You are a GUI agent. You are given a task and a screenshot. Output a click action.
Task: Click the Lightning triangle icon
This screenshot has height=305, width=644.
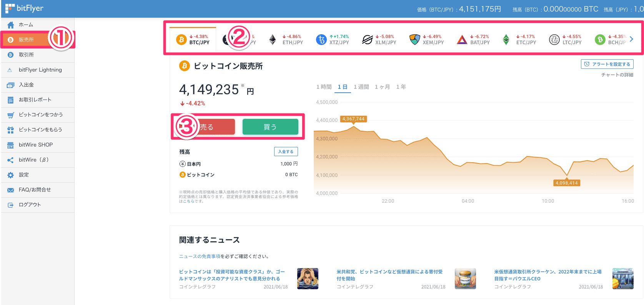[x=10, y=70]
